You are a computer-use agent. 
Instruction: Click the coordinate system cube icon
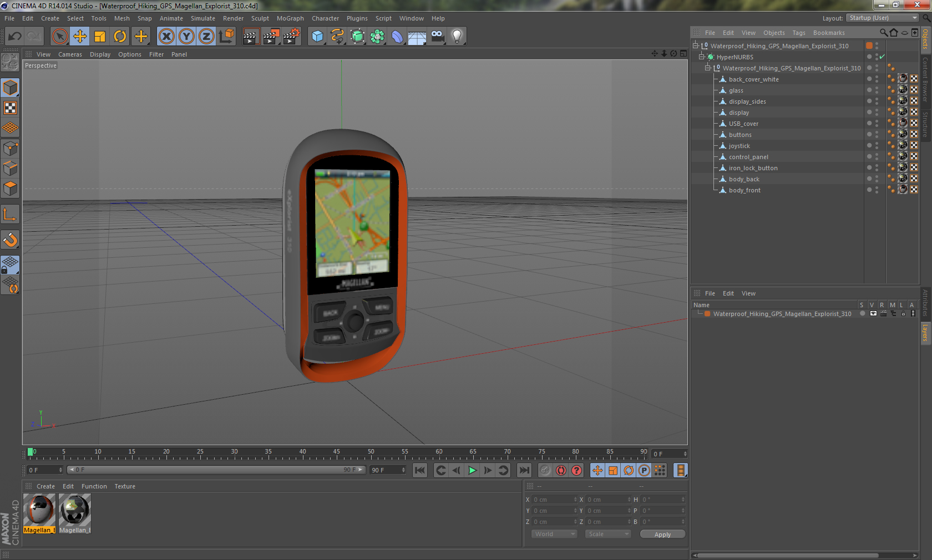pos(226,37)
